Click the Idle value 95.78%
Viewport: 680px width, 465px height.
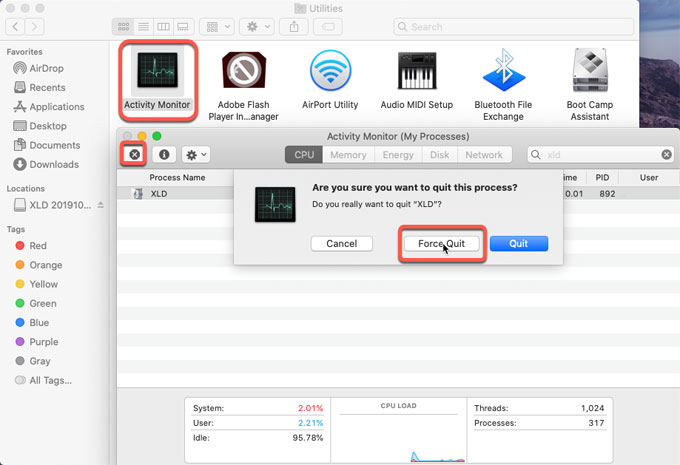[307, 438]
